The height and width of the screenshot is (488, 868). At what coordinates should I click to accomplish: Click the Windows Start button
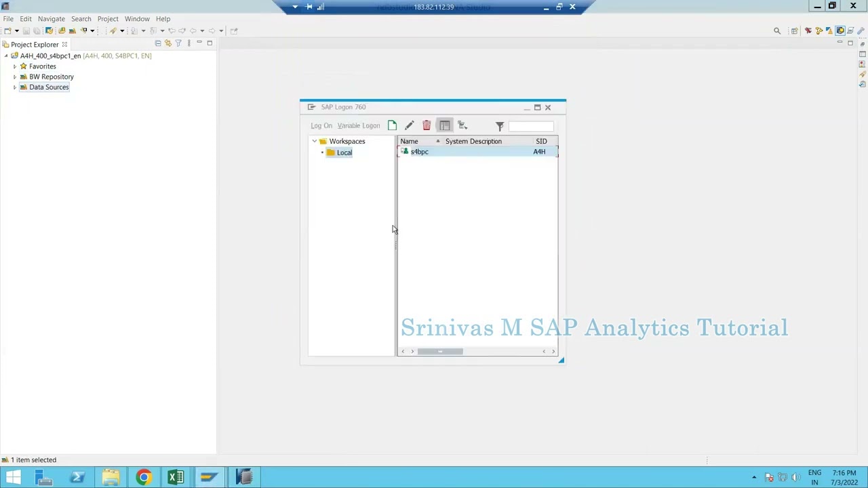[13, 478]
